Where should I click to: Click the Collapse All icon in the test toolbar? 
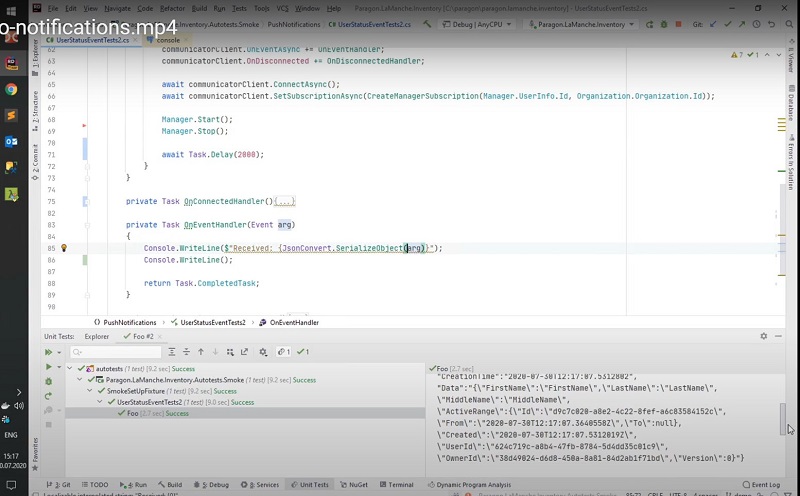[186, 352]
